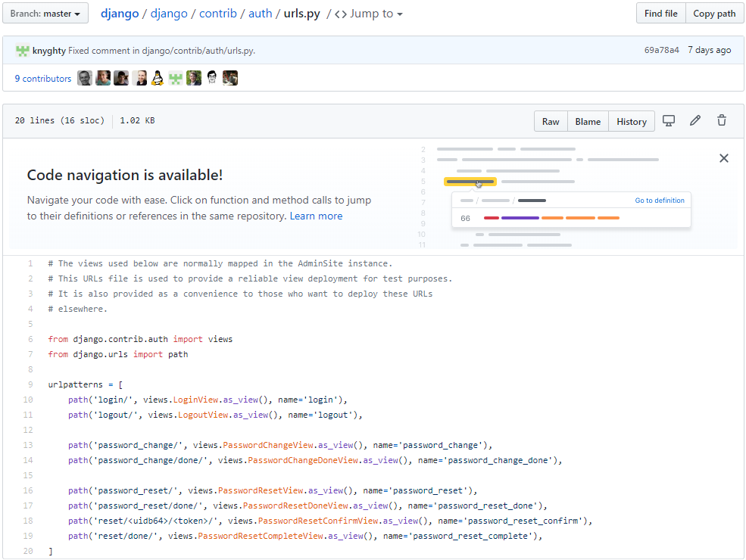The image size is (746, 560).
Task: Click PasswordResetConfirmView symbol on line 18
Action: (318, 521)
